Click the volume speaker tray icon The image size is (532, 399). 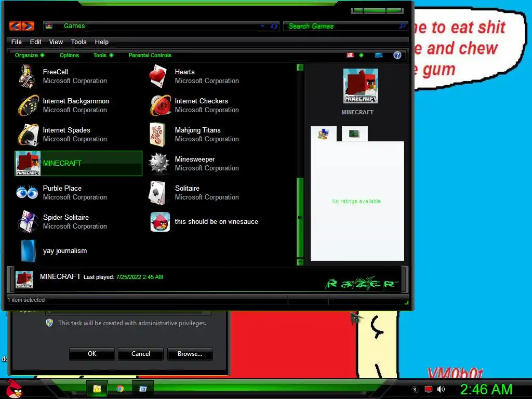pyautogui.click(x=441, y=389)
